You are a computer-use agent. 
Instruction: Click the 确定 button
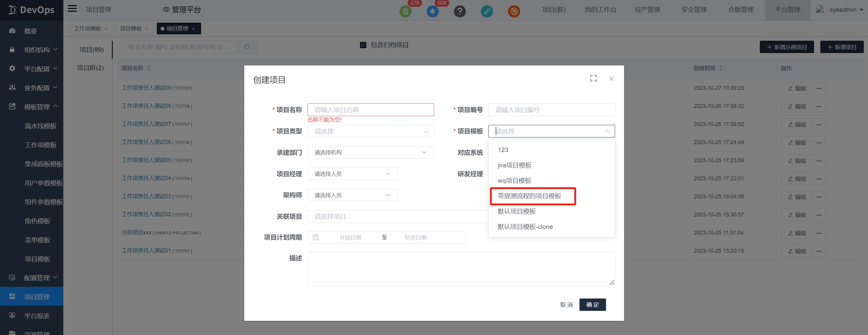click(592, 305)
